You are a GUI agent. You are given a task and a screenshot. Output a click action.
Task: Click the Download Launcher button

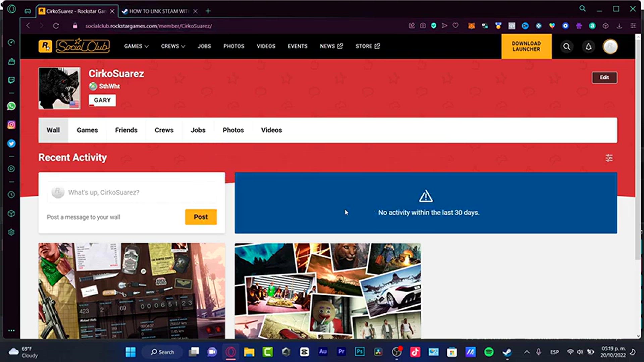pyautogui.click(x=526, y=46)
